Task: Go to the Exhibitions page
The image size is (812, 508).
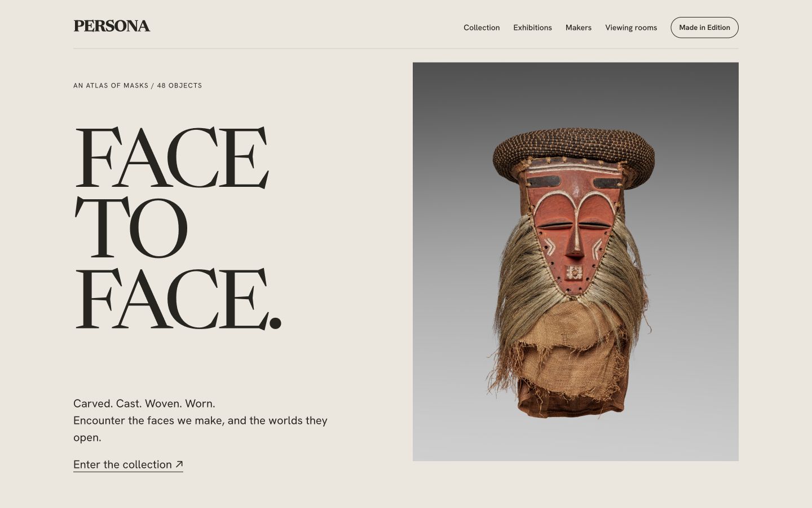Action: 532,28
